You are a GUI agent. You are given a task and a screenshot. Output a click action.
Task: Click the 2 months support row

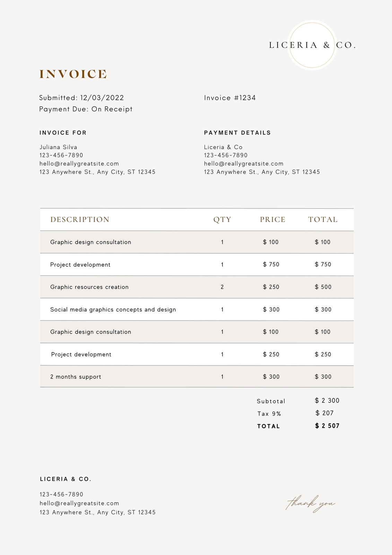197,377
